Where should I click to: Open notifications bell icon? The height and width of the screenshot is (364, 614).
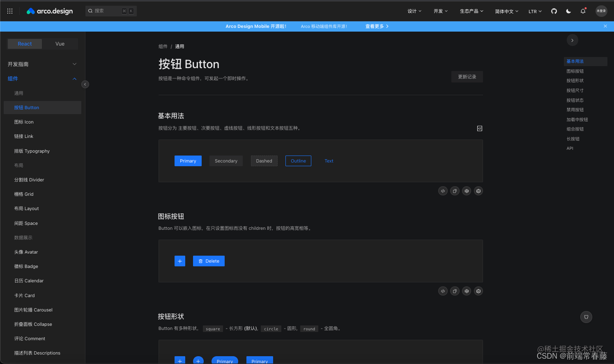[x=583, y=11]
